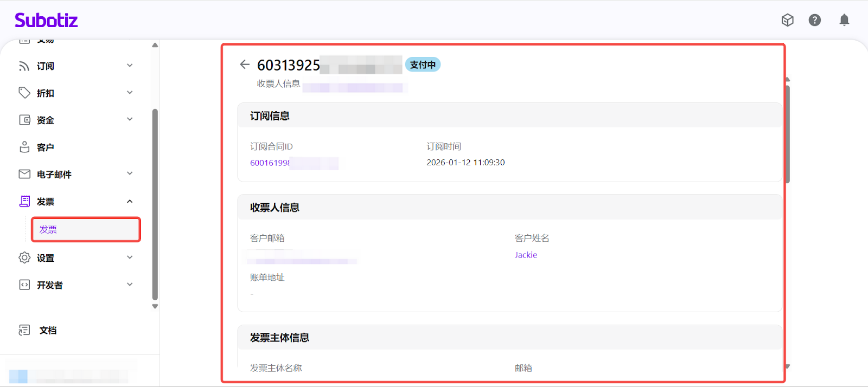Image resolution: width=868 pixels, height=387 pixels.
Task: Open customer name link Jackie
Action: pos(526,255)
